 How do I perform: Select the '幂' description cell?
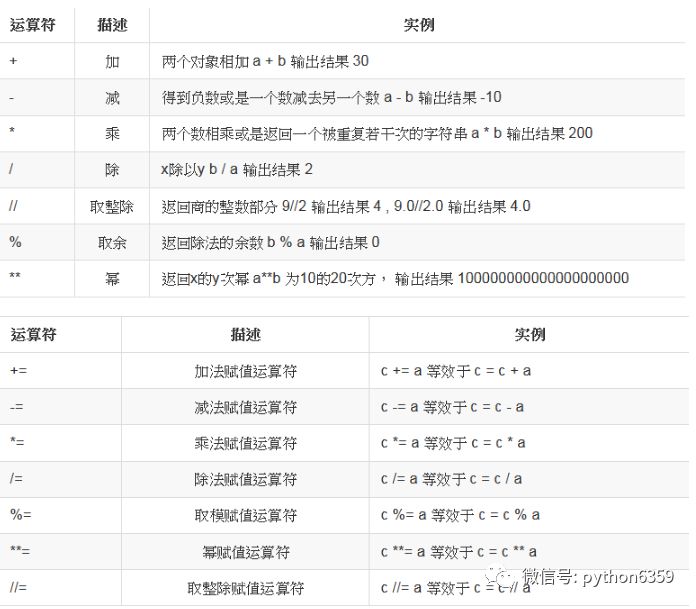point(112,279)
